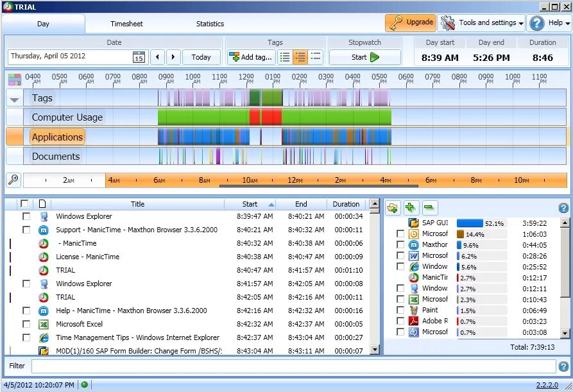This screenshot has width=573, height=392.
Task: Go to the next day arrow
Action: click(173, 57)
